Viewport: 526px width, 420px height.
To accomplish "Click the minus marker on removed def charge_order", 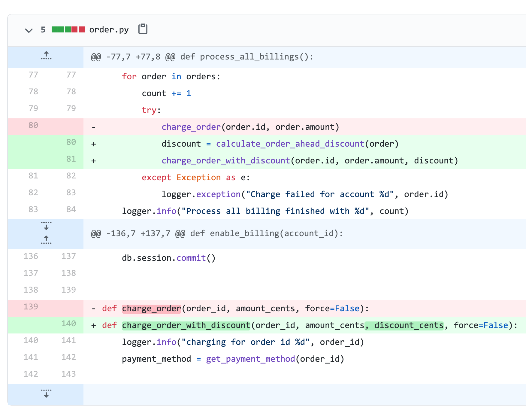I will click(94, 309).
